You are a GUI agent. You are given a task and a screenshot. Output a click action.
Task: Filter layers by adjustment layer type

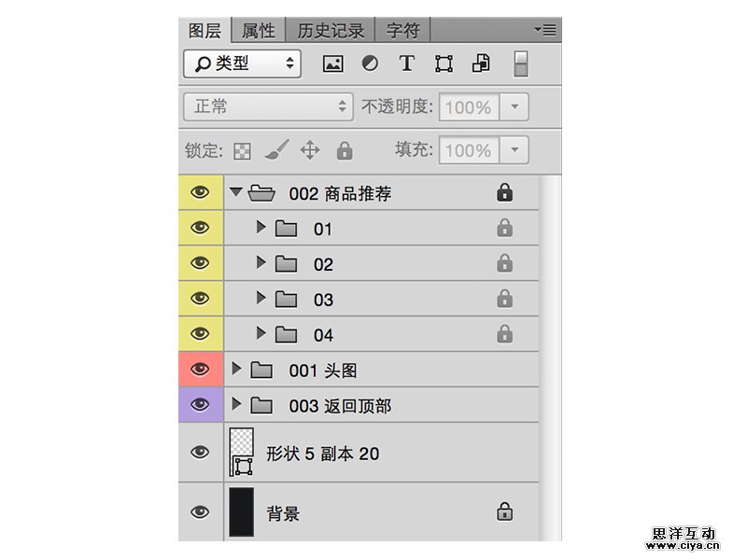click(x=370, y=63)
